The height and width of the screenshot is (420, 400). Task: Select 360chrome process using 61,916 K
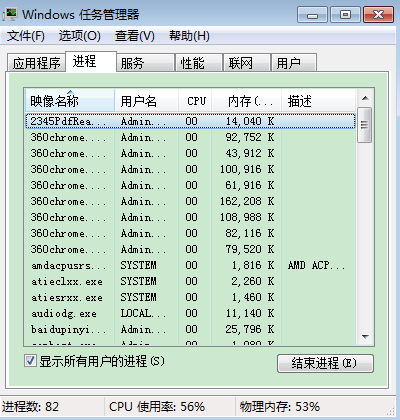(x=190, y=185)
